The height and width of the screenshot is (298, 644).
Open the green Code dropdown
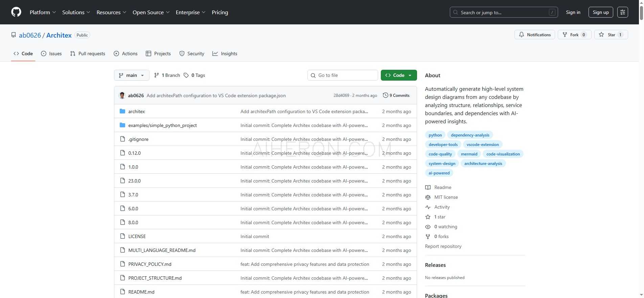pyautogui.click(x=399, y=75)
